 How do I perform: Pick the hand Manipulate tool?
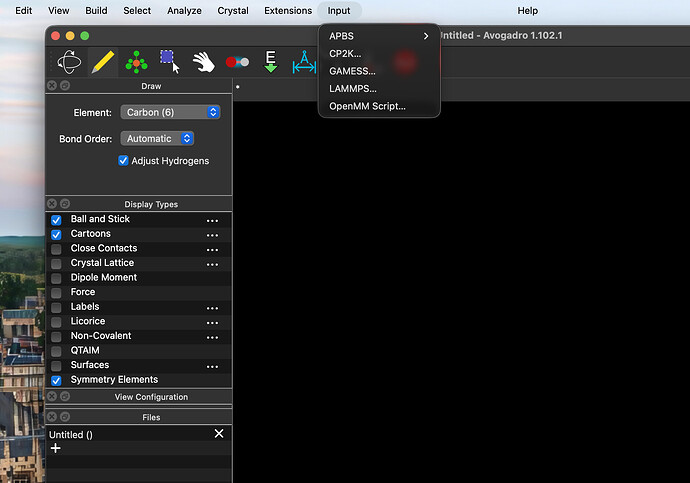pyautogui.click(x=204, y=63)
